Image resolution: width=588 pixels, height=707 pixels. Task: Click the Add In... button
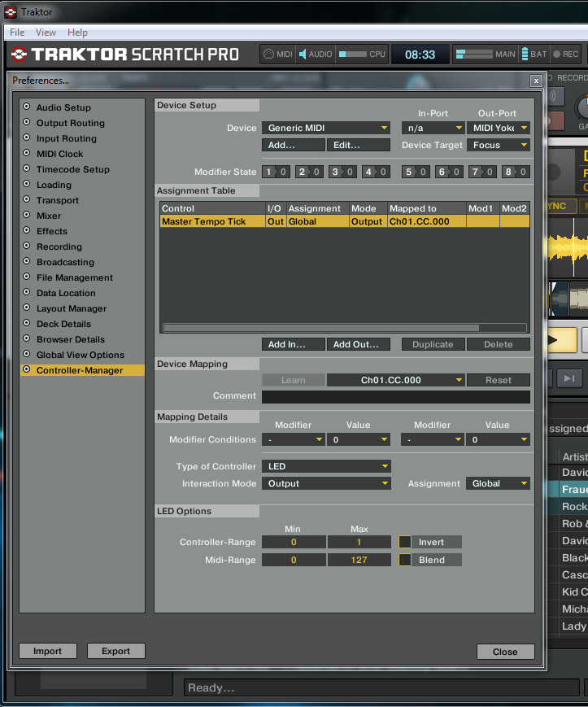tap(294, 344)
